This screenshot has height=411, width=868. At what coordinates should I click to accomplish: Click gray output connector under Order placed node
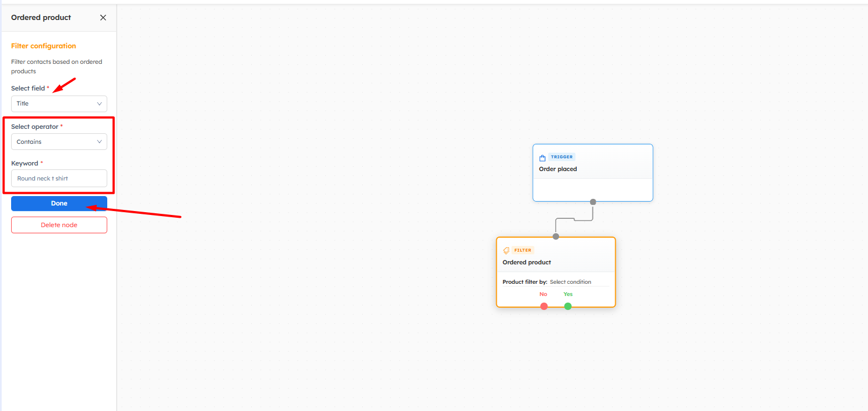pos(593,202)
